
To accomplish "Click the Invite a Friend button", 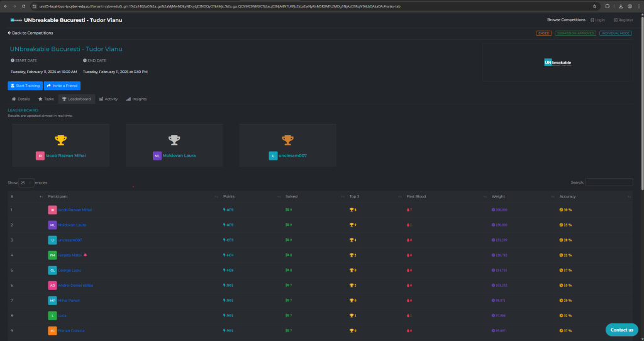I will (x=62, y=86).
